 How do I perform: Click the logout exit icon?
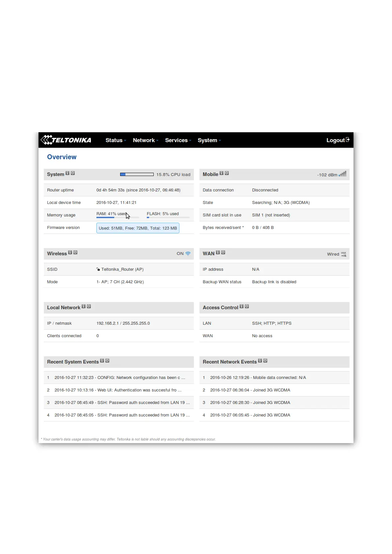(348, 140)
